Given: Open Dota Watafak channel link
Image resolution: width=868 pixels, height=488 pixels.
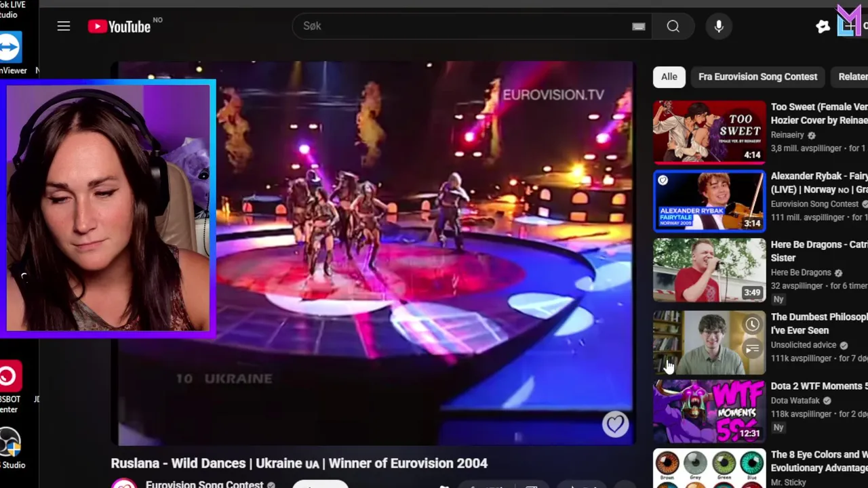Looking at the screenshot, I should point(795,401).
